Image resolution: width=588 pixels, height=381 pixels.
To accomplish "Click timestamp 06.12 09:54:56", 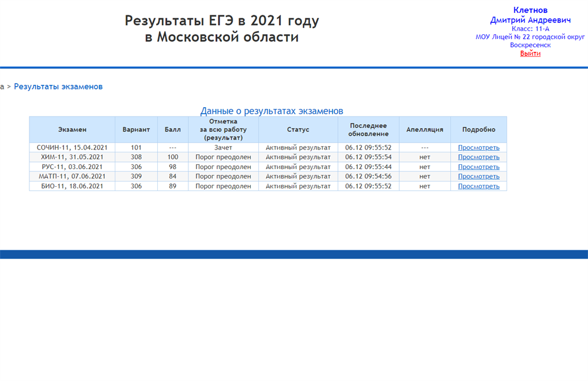I will click(368, 176).
